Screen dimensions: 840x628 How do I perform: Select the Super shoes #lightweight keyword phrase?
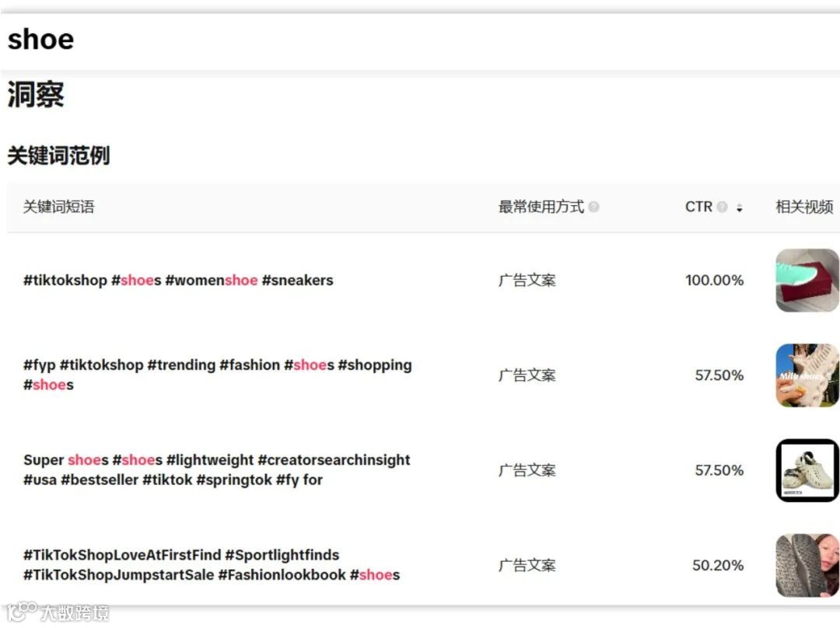point(216,469)
